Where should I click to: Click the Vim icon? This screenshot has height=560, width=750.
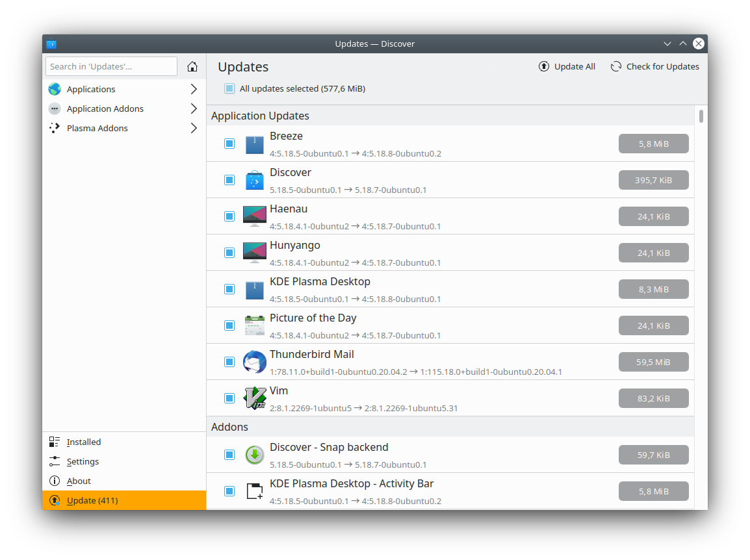pyautogui.click(x=255, y=398)
